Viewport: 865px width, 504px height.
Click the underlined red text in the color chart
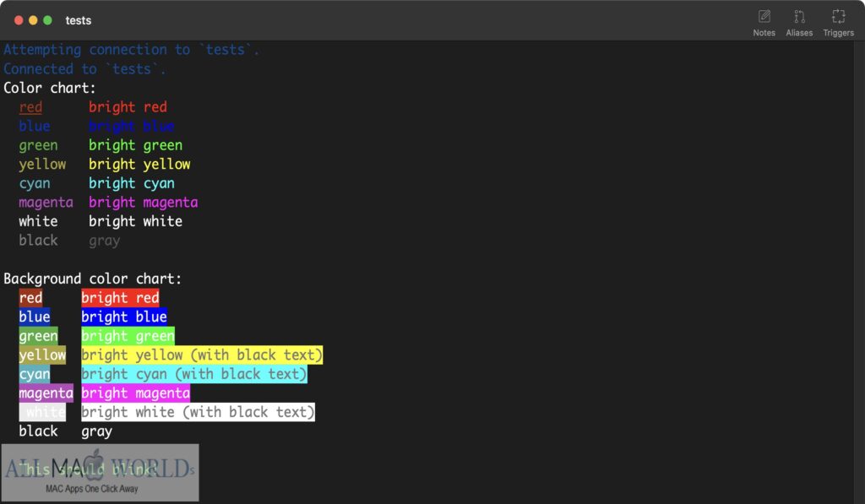tap(30, 106)
